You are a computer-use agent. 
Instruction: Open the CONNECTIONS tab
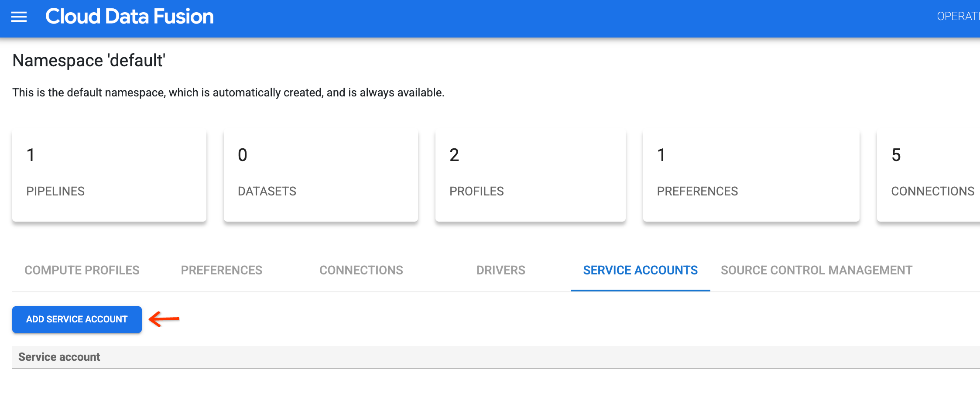pos(361,270)
